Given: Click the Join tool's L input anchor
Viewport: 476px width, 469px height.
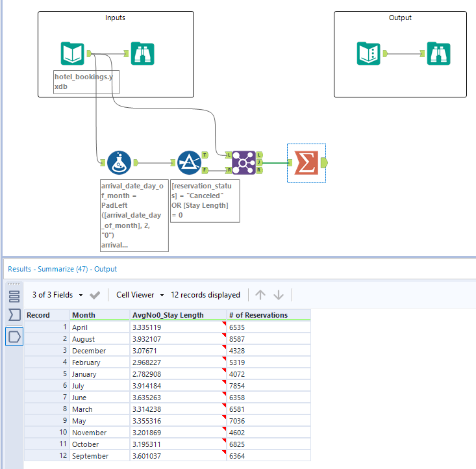Looking at the screenshot, I should pos(229,155).
